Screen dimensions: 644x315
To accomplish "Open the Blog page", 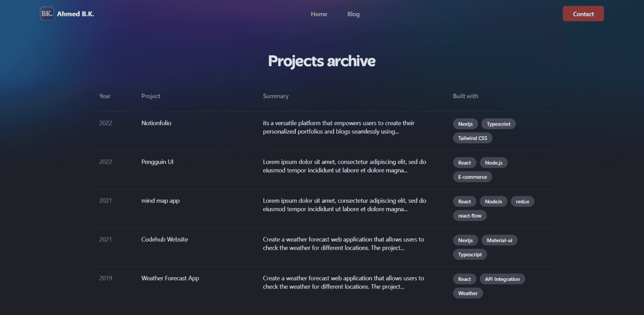I will pos(353,14).
